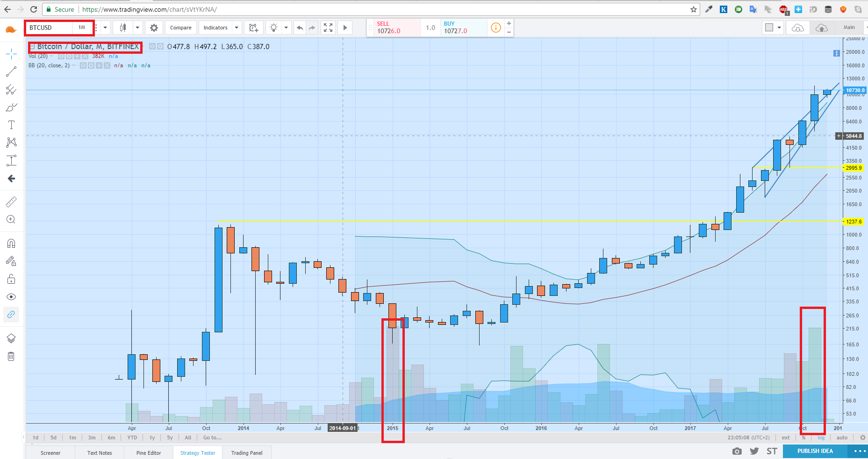
Task: Toggle extended hours ext option
Action: point(786,437)
